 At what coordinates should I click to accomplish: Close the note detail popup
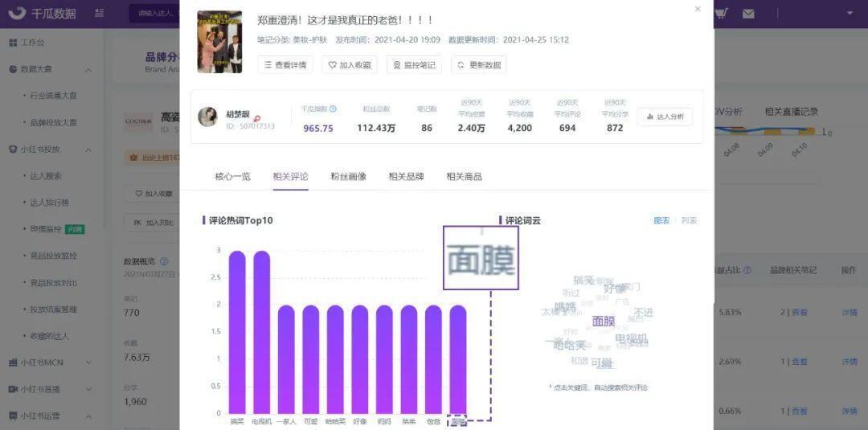tap(697, 9)
